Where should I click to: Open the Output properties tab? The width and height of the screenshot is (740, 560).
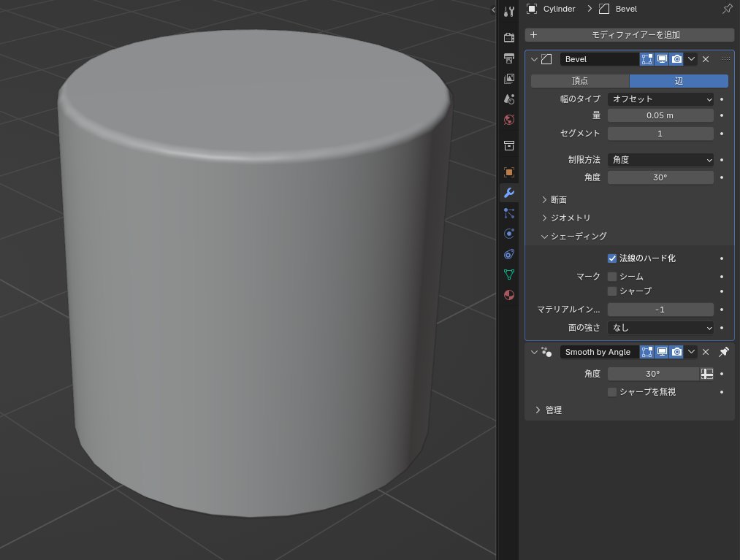(508, 58)
